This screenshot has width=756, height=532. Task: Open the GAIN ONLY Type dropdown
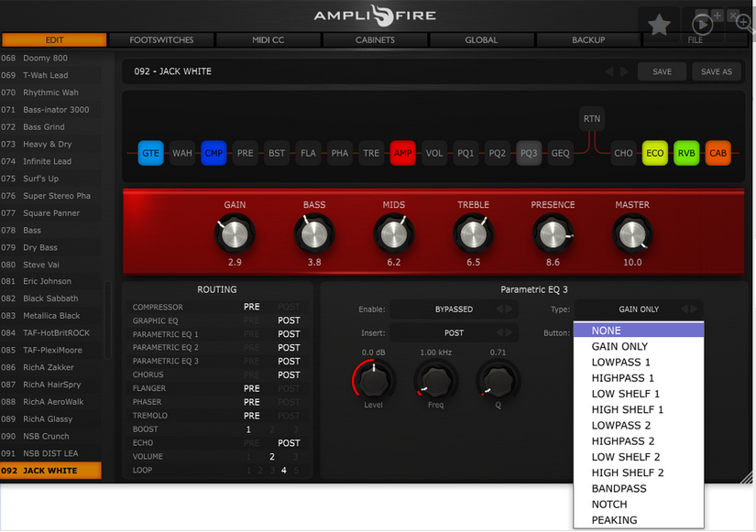coord(639,309)
